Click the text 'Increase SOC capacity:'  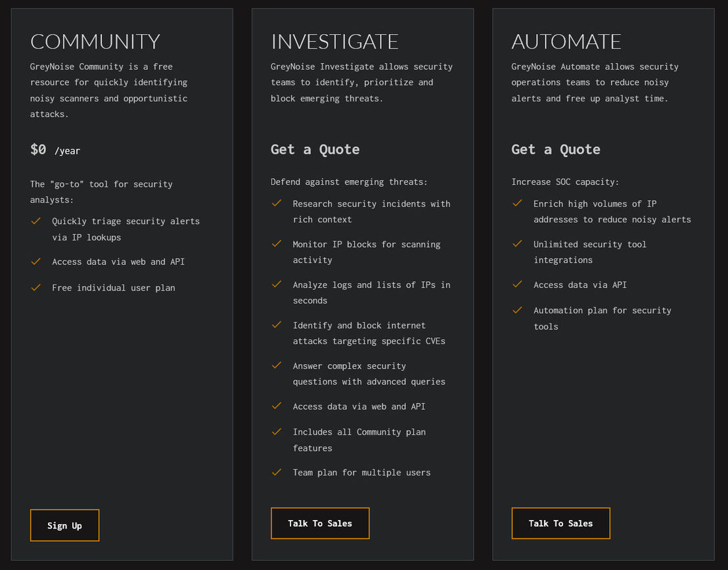(x=565, y=182)
